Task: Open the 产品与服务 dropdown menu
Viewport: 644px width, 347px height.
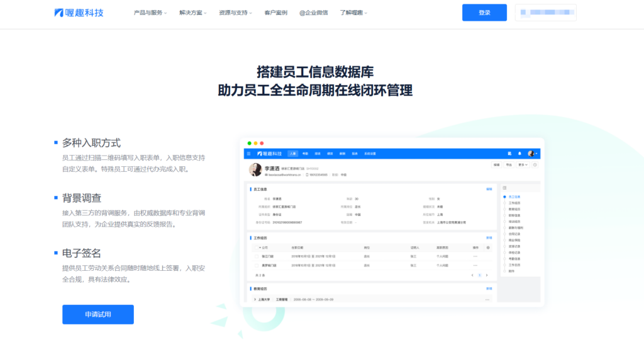Action: pyautogui.click(x=150, y=13)
